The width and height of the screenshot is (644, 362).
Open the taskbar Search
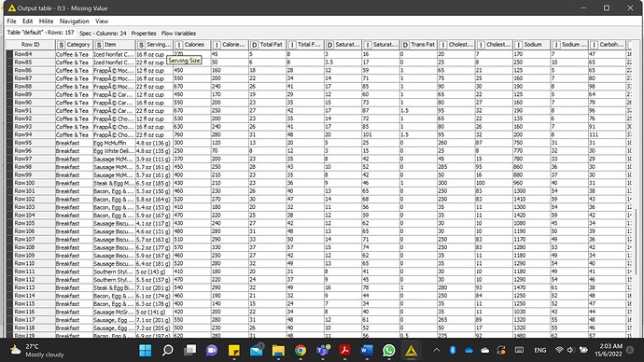(168, 350)
